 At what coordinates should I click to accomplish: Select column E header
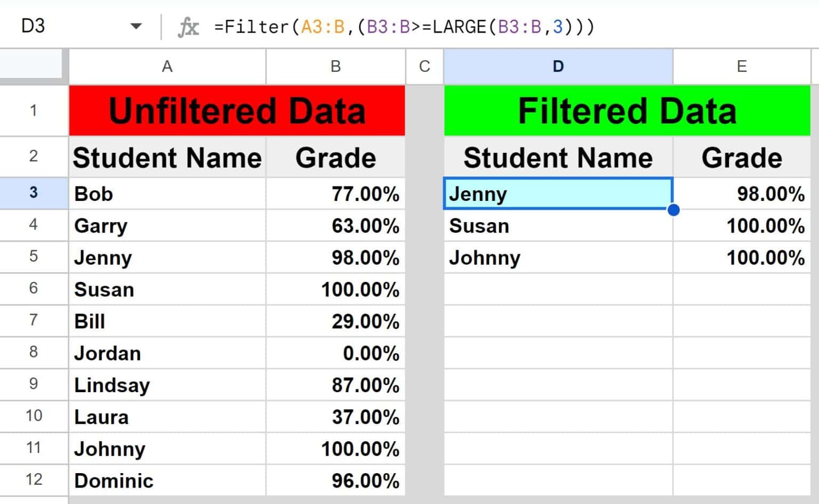(741, 67)
